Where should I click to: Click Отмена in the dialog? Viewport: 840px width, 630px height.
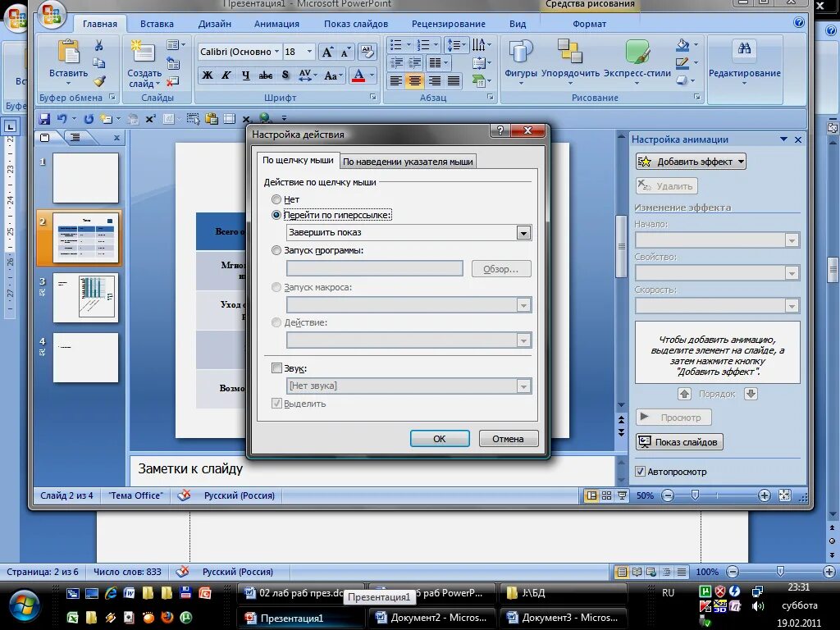508,439
